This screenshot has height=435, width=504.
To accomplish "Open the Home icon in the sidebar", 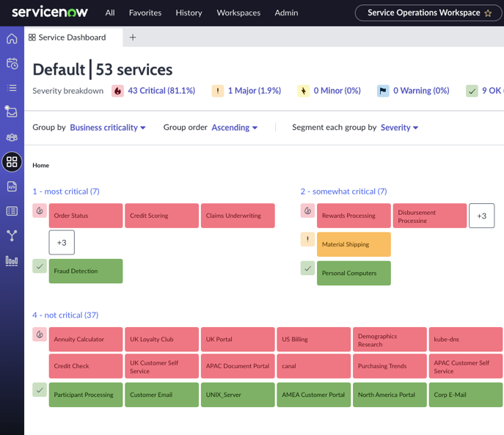I will [x=12, y=39].
